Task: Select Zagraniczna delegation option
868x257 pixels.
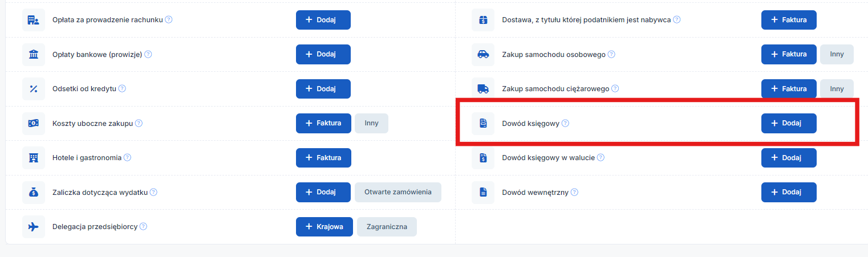Action: point(387,226)
